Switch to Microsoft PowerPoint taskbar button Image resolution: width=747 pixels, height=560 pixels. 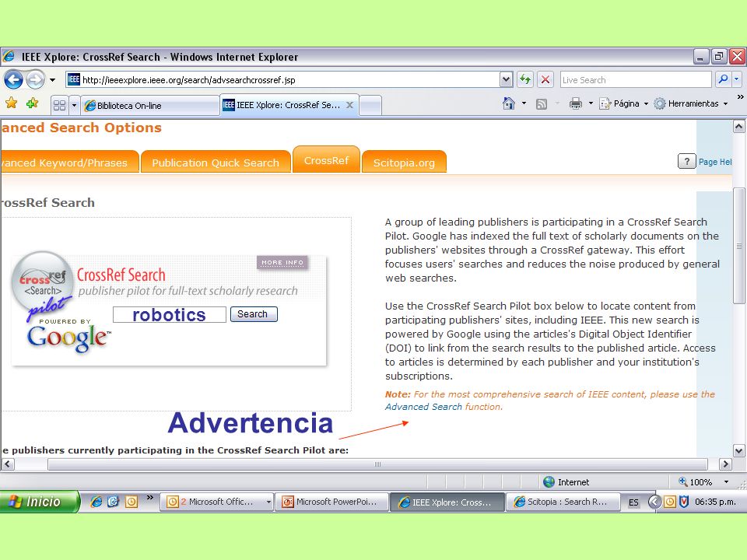331,502
